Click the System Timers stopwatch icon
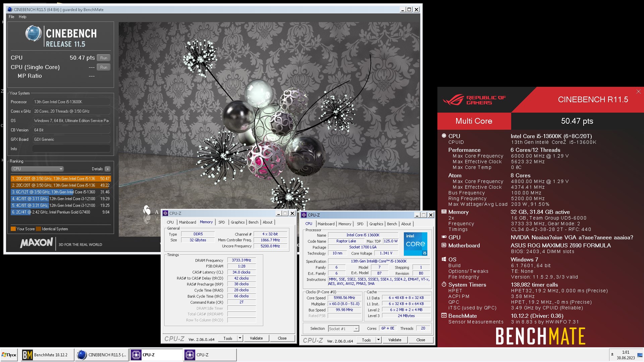This screenshot has width=644, height=362. coord(444,285)
